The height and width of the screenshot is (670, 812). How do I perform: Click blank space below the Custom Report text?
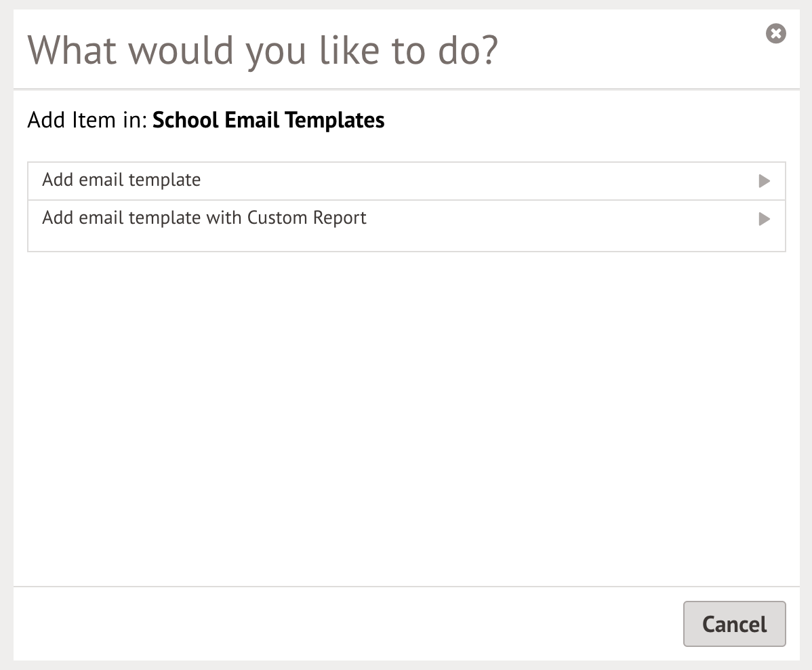[x=306, y=240]
